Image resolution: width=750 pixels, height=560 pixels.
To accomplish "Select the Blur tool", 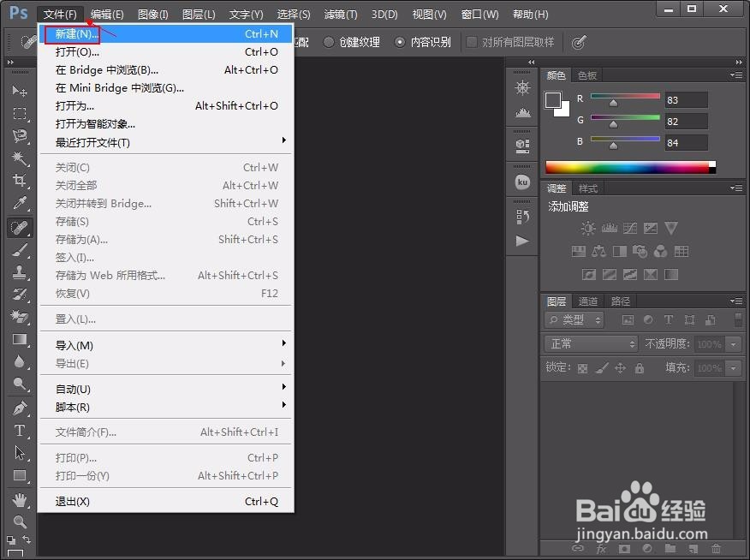I will 20,361.
